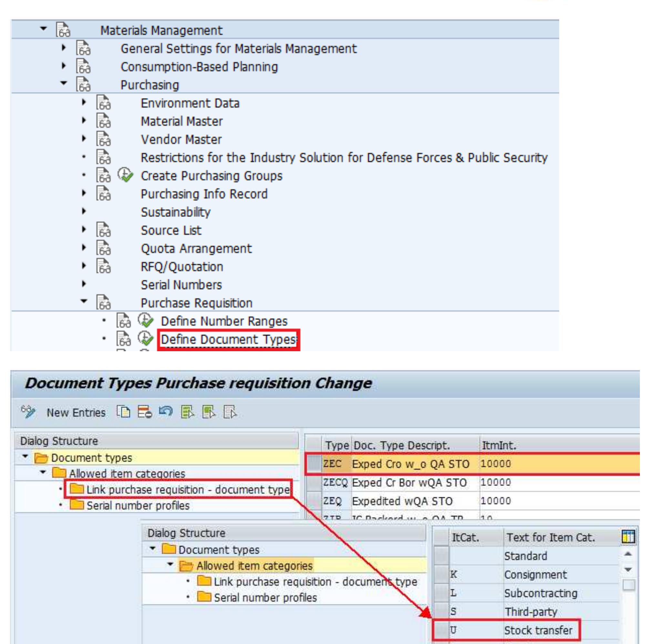Select the K Consignment row selector

[441, 574]
